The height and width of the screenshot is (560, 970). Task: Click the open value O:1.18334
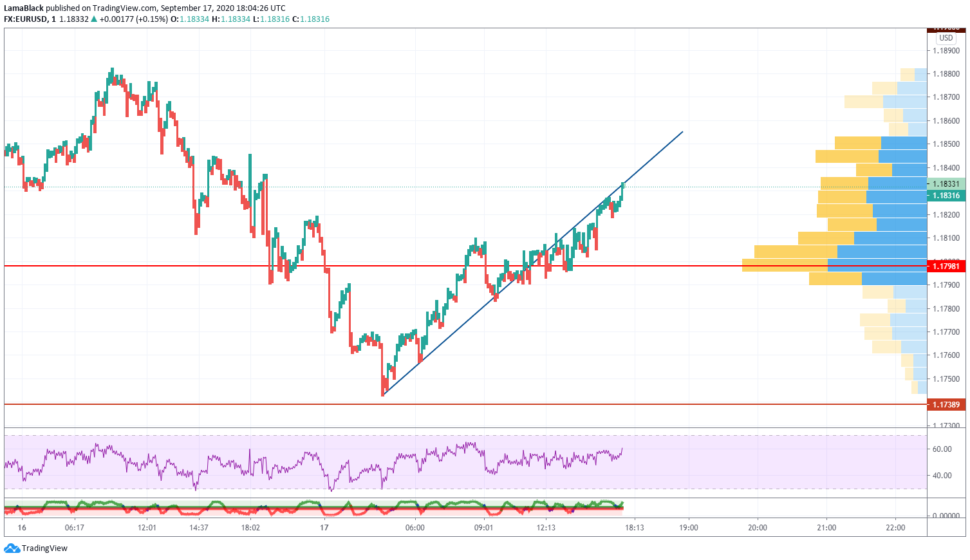tap(189, 19)
